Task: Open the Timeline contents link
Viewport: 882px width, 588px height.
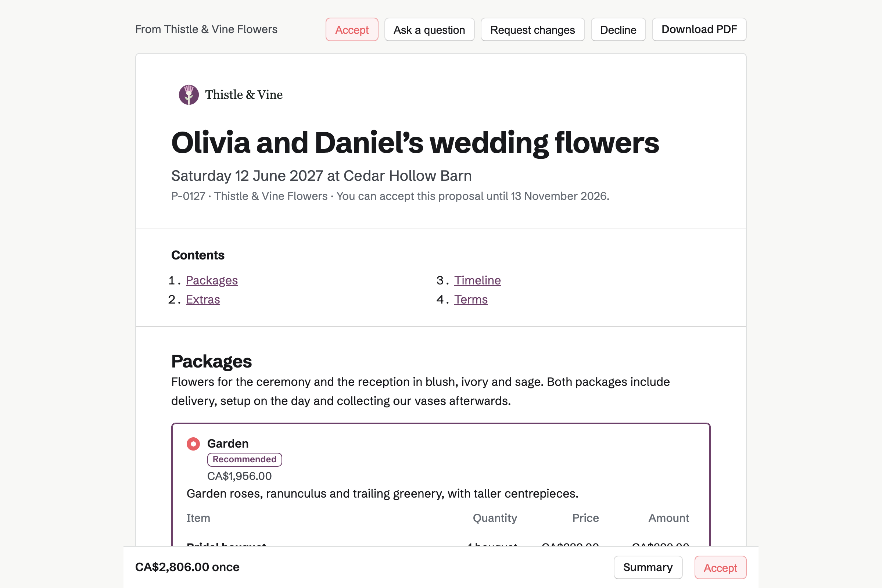Action: tap(477, 280)
